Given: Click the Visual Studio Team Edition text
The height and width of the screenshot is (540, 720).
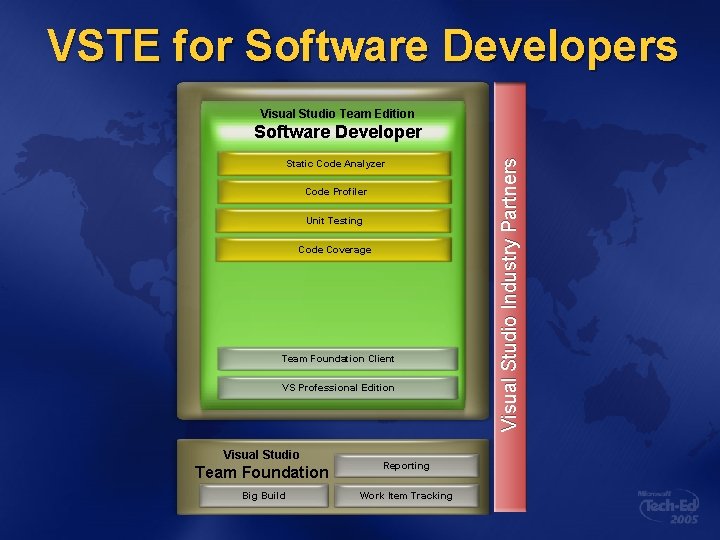Looking at the screenshot, I should pos(337,113).
